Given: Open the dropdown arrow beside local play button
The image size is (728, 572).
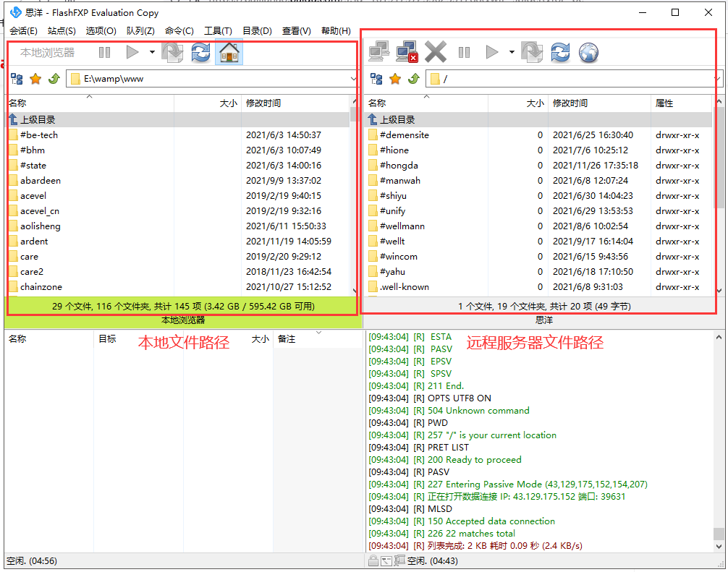Looking at the screenshot, I should tap(152, 52).
